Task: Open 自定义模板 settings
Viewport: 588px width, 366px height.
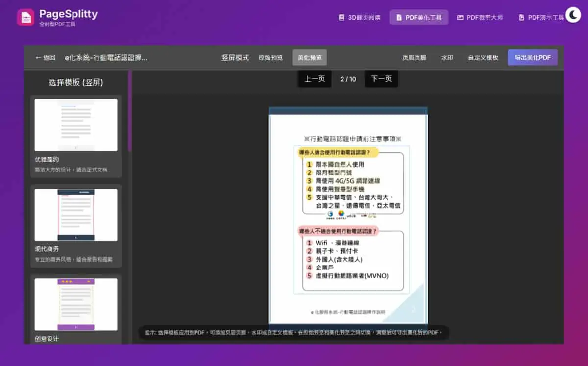Action: coord(483,58)
